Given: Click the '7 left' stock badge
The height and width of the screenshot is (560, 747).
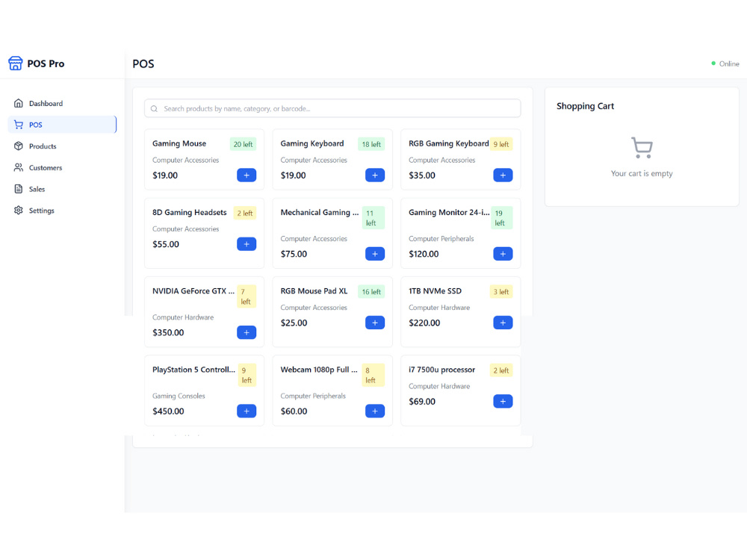Looking at the screenshot, I should tap(247, 296).
